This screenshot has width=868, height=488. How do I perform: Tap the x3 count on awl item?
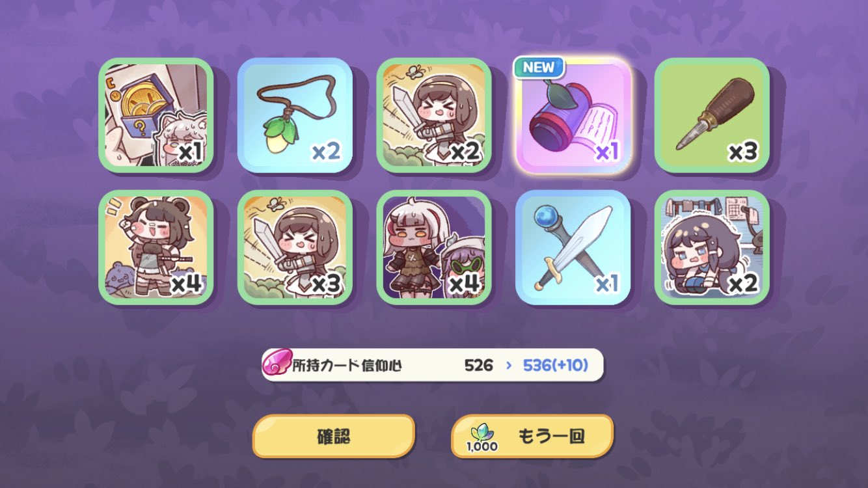pyautogui.click(x=742, y=152)
